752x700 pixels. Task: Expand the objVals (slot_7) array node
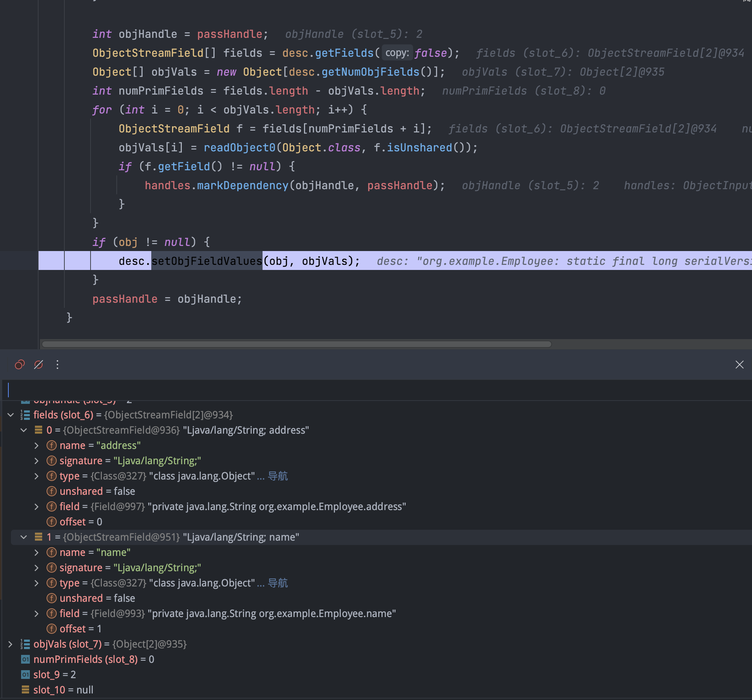click(11, 644)
